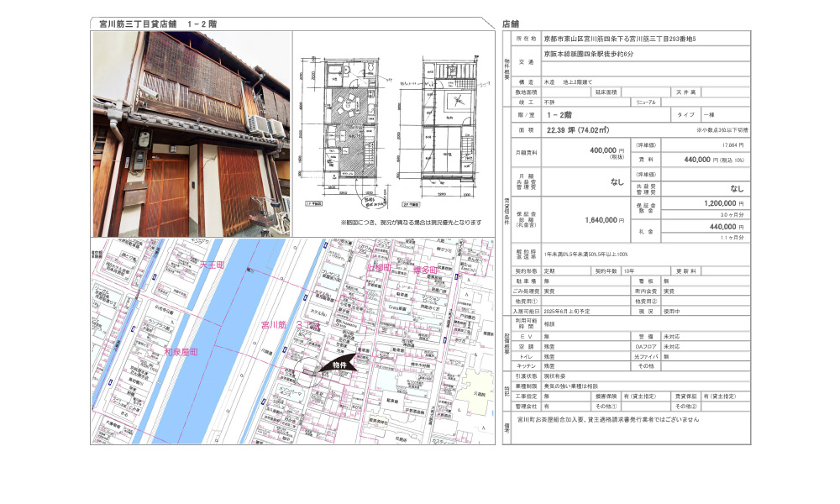Click the 1.1ヶ月分 text
840x504 pixels.
coord(732,238)
